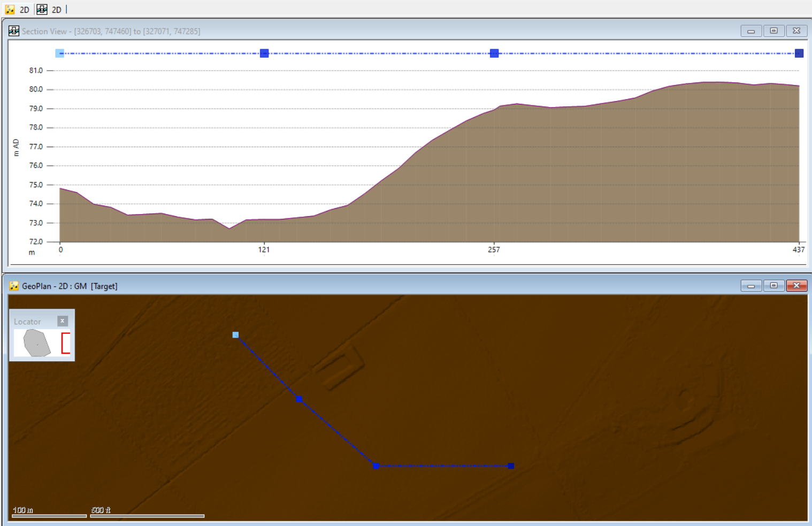Click the GeoPlan title bar icon
812x526 pixels.
pyautogui.click(x=14, y=286)
